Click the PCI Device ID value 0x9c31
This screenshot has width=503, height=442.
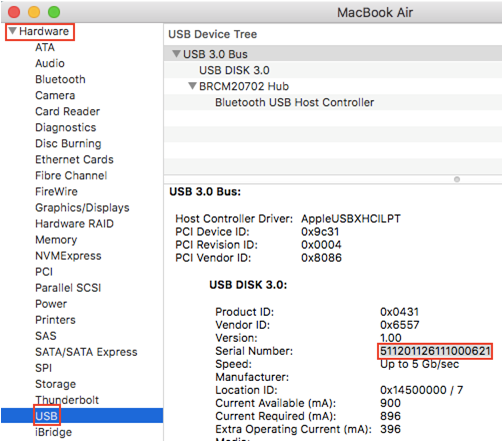pyautogui.click(x=320, y=232)
